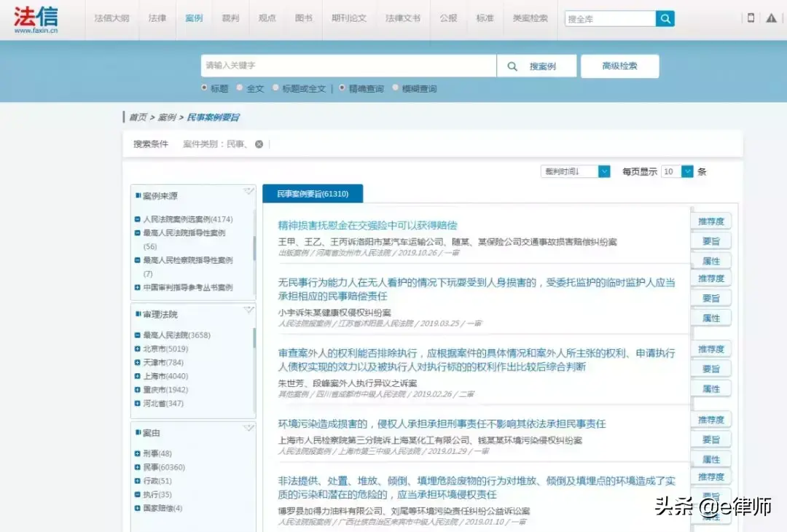The width and height of the screenshot is (787, 532).
Task: Click the top search magnifier button
Action: pyautogui.click(x=665, y=18)
